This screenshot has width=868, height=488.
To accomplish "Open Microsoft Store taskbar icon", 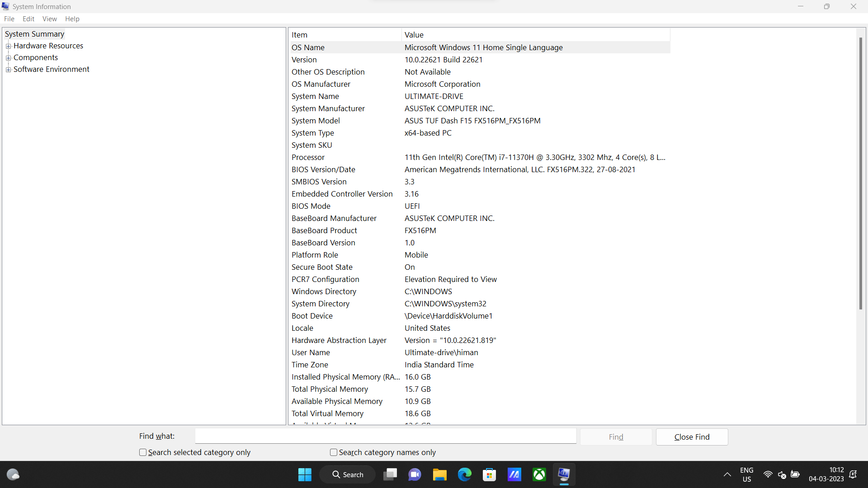I will (489, 474).
